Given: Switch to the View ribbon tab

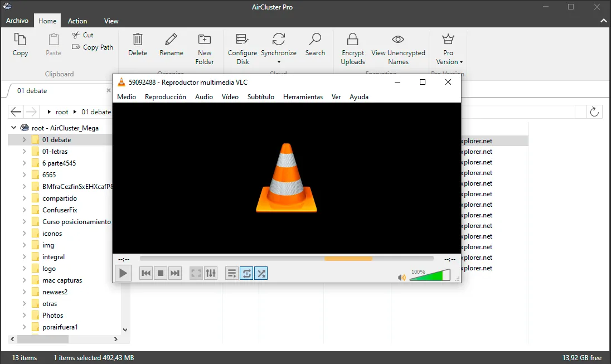Looking at the screenshot, I should click(111, 21).
